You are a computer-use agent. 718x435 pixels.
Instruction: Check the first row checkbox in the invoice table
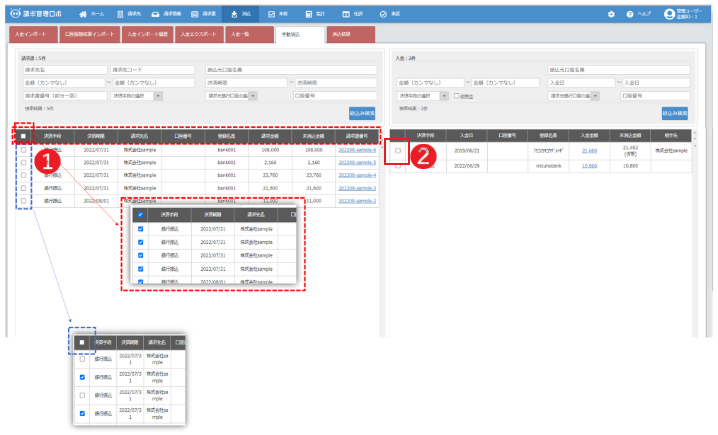click(x=24, y=150)
